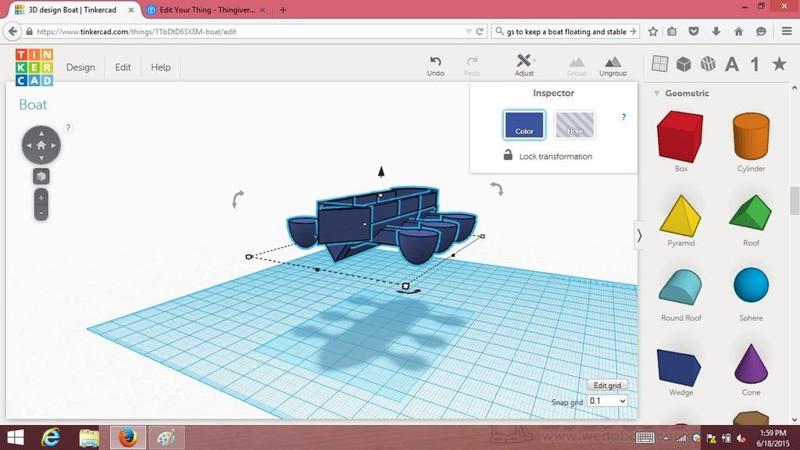Screen dimensions: 800x450
Task: Select the striped hole shapes icon
Action: [708, 64]
